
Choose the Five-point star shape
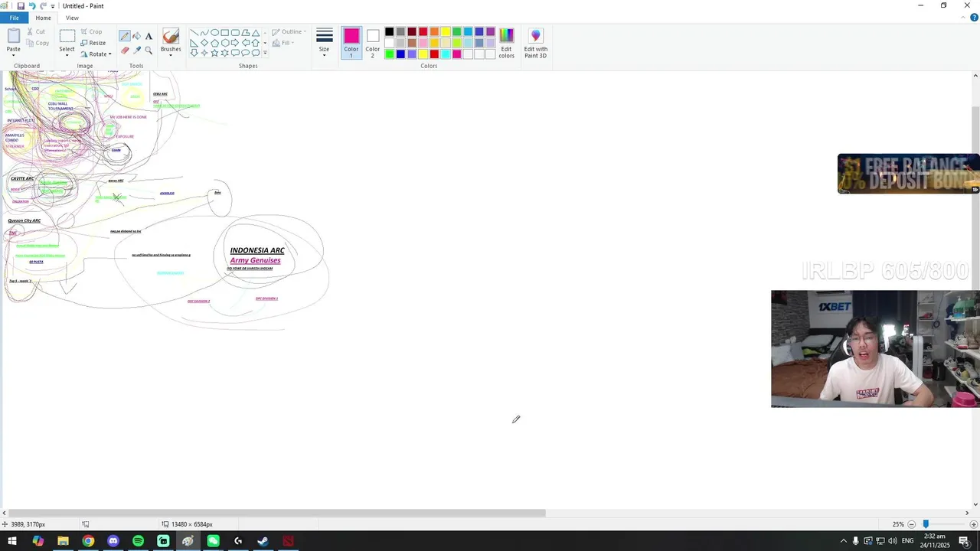click(214, 53)
